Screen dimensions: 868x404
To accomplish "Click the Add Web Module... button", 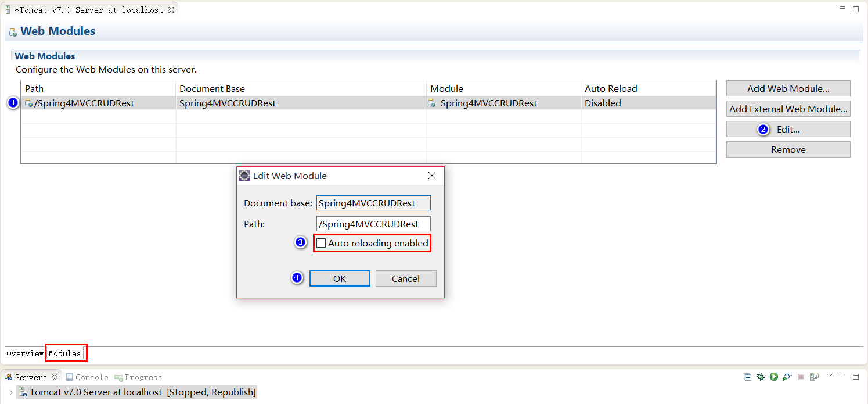I will pyautogui.click(x=788, y=88).
